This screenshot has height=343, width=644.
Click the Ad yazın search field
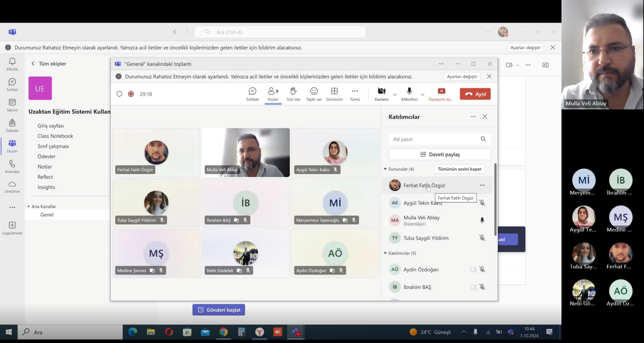435,139
